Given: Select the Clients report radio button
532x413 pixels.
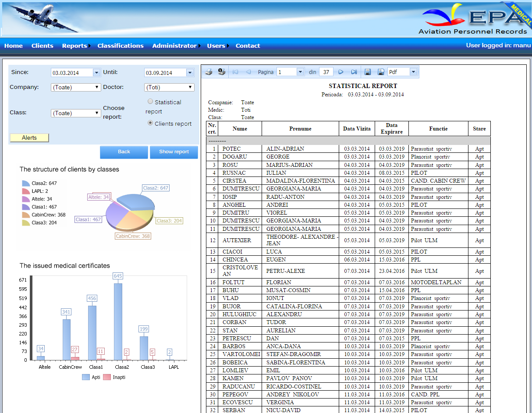Looking at the screenshot, I should (x=150, y=123).
